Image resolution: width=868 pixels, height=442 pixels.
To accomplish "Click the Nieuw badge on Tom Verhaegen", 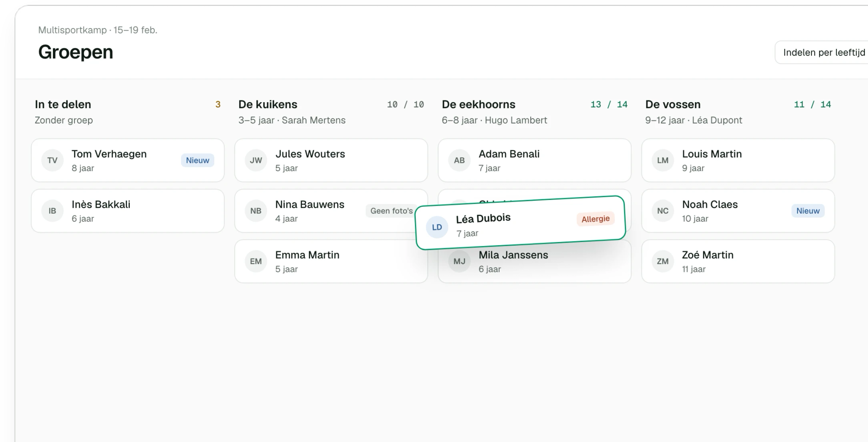I will pyautogui.click(x=198, y=160).
